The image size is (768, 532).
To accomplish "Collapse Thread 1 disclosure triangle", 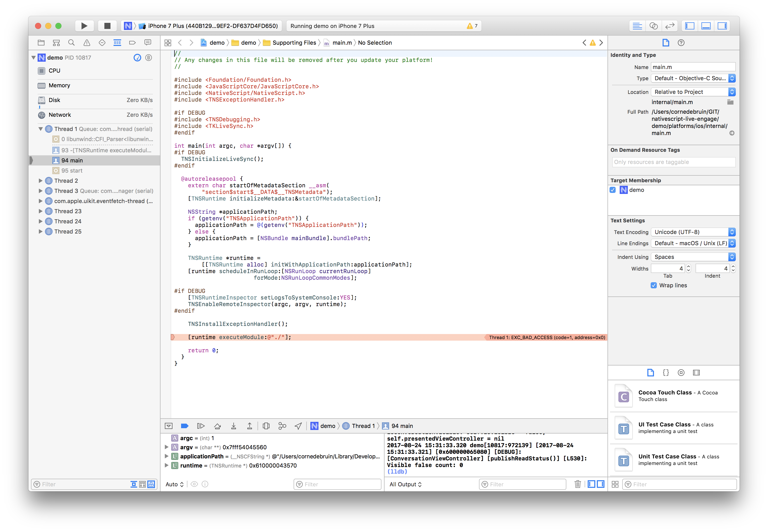I will point(41,129).
